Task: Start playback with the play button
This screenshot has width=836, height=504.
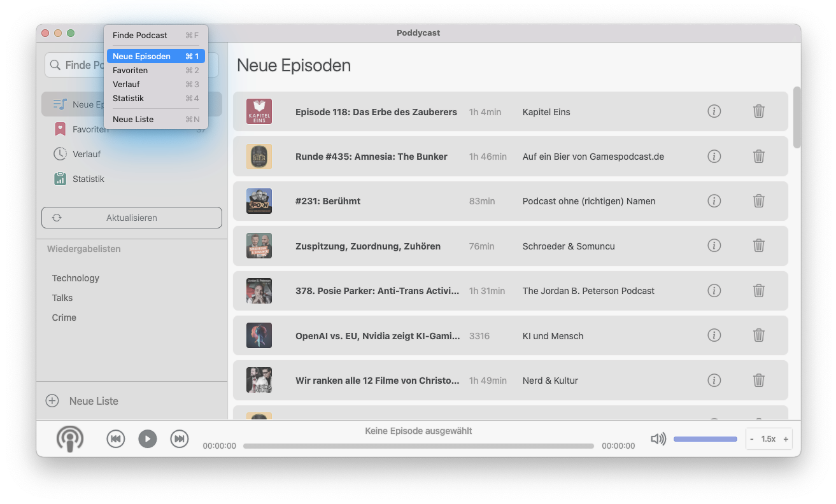Action: 147,438
